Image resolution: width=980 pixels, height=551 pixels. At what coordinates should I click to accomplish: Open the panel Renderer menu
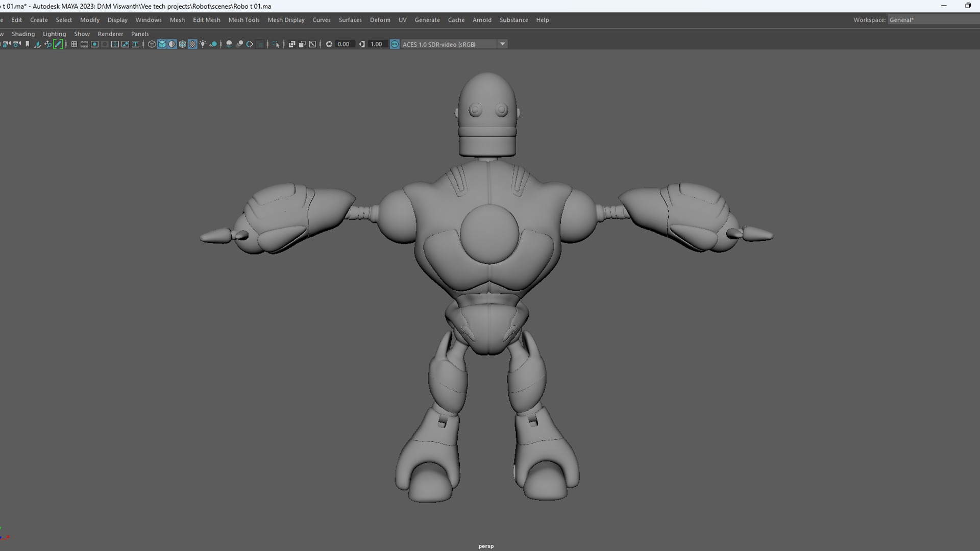pos(111,34)
